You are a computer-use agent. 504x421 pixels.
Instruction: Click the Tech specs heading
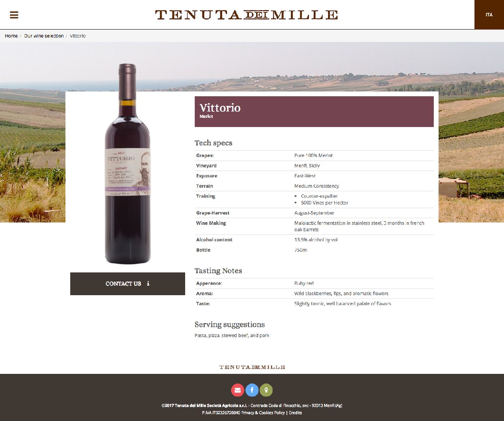213,143
